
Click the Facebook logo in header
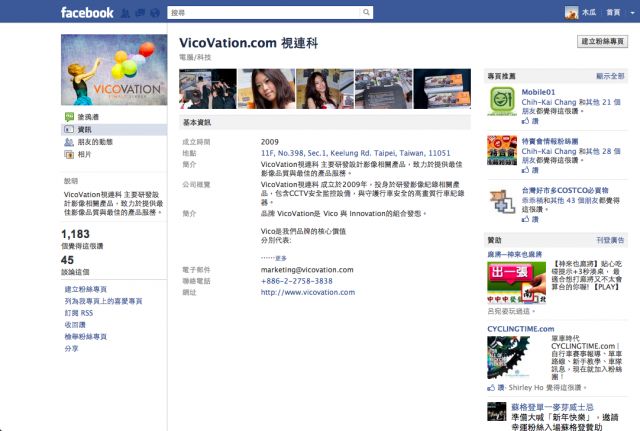point(87,13)
